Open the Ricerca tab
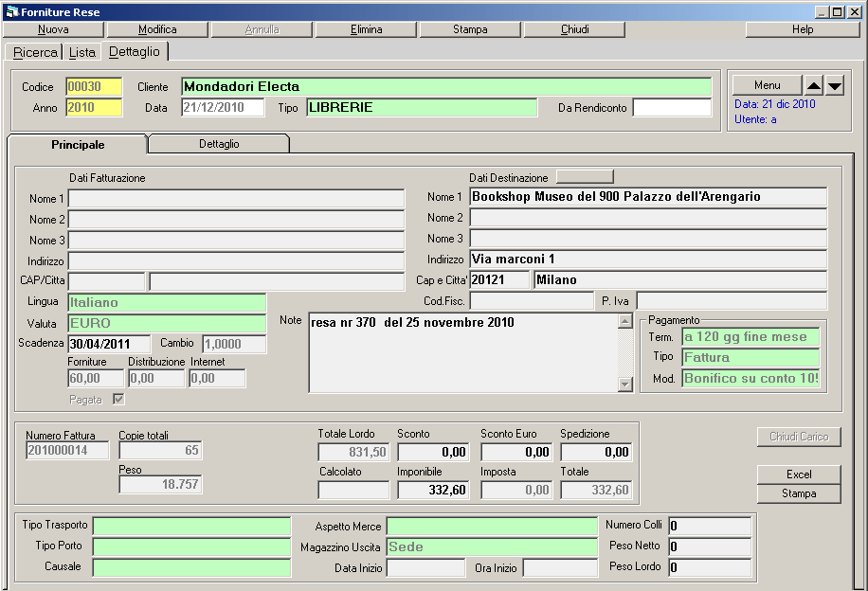Image resolution: width=868 pixels, height=591 pixels. 35,52
